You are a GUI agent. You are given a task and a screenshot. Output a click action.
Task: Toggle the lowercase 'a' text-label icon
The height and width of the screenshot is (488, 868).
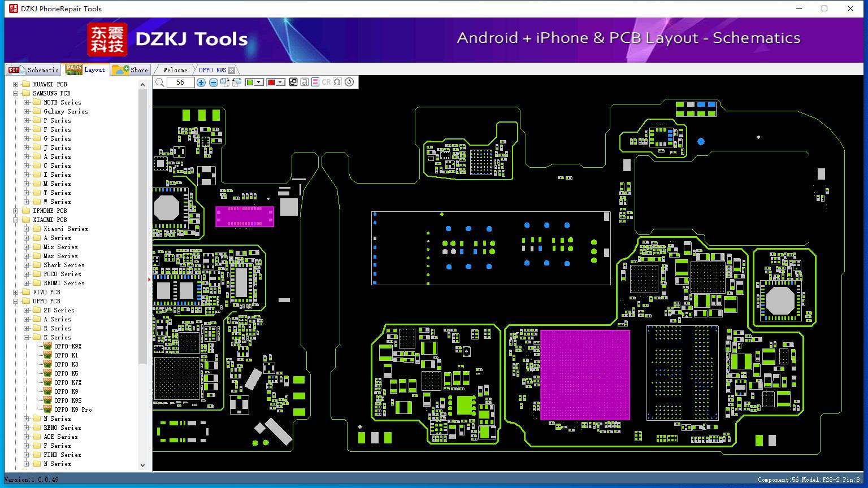click(x=305, y=82)
